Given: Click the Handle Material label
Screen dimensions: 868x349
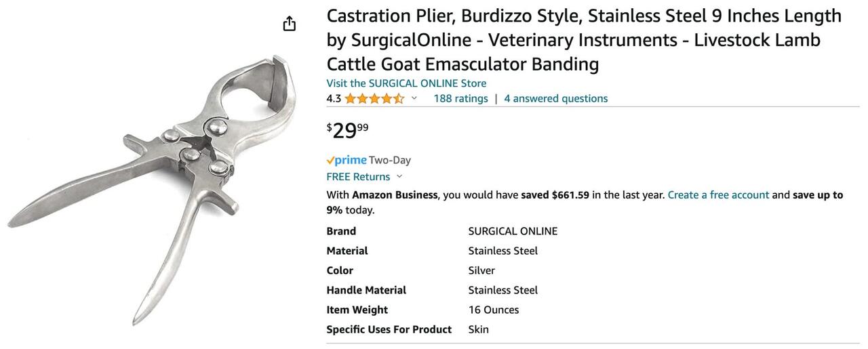Looking at the screenshot, I should click(x=366, y=290).
